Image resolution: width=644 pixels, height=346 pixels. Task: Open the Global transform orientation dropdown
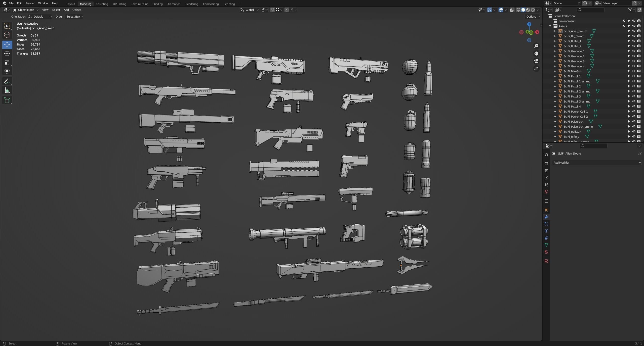(250, 10)
